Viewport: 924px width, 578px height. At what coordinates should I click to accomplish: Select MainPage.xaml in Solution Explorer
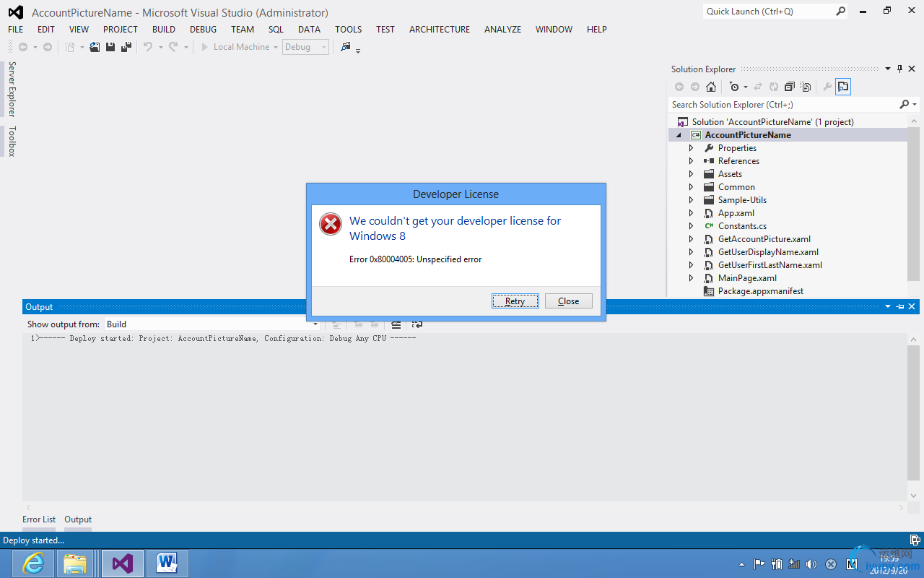point(747,278)
